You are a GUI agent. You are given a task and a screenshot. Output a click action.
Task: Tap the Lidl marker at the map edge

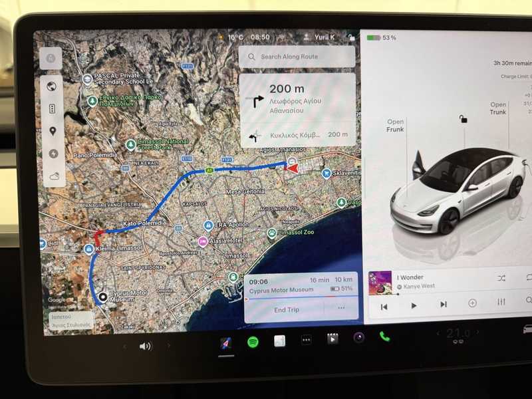click(43, 243)
